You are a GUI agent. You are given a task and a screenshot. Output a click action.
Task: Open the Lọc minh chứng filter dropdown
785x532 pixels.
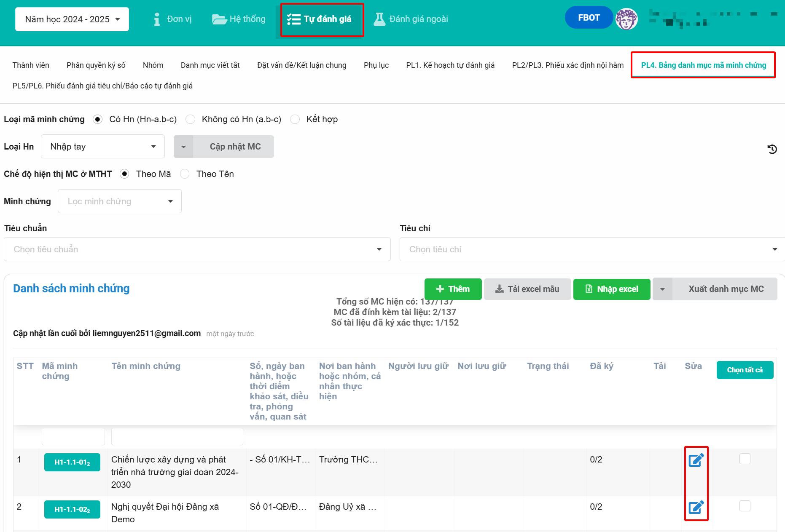pos(120,201)
